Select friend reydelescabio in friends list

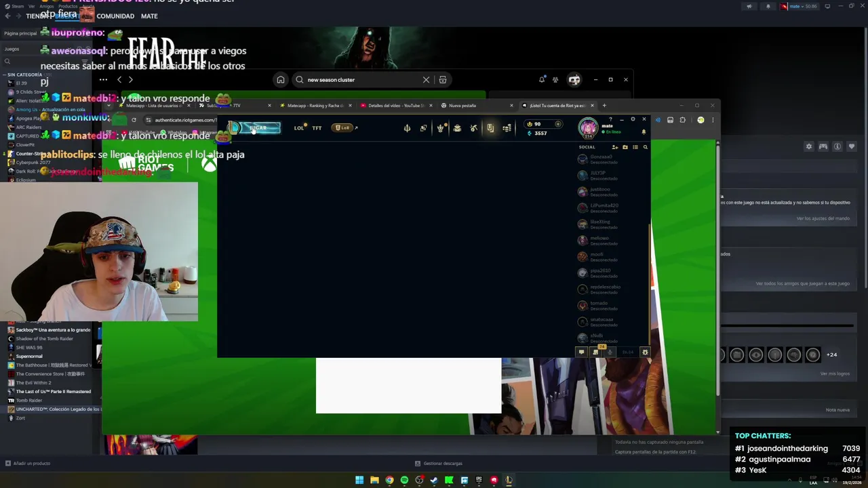point(612,289)
